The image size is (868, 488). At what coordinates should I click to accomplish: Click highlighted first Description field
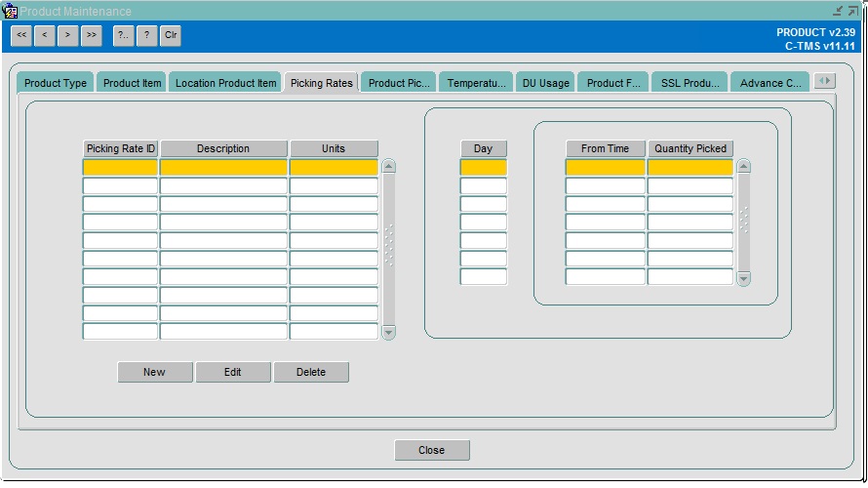(223, 167)
